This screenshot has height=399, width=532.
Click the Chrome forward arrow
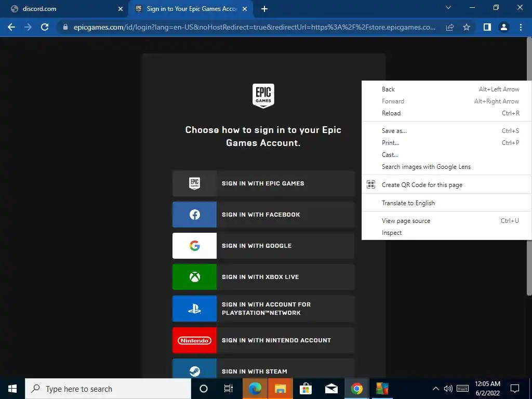(28, 27)
